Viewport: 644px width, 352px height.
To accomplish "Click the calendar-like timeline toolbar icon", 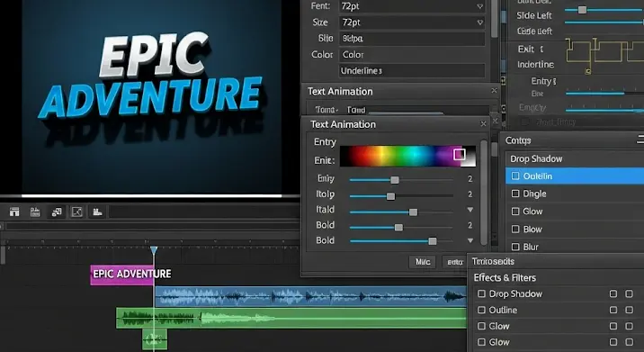I will coord(35,212).
